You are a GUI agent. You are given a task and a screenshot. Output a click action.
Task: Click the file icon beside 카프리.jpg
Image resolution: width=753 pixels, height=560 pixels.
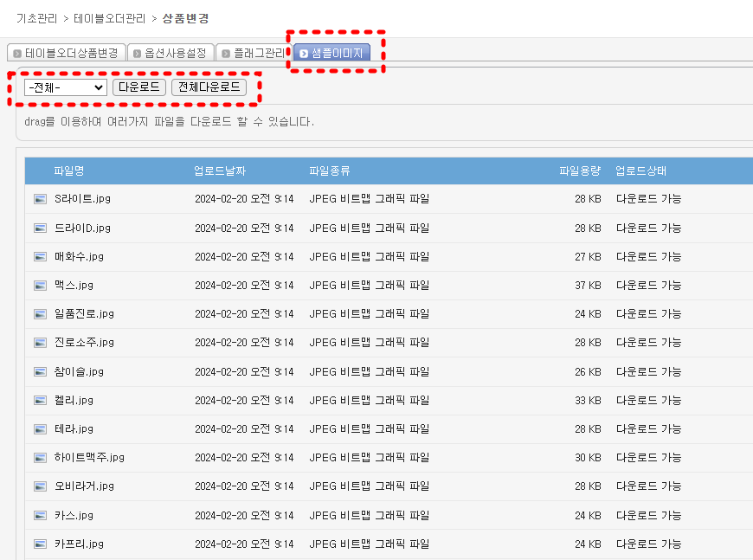tap(40, 544)
